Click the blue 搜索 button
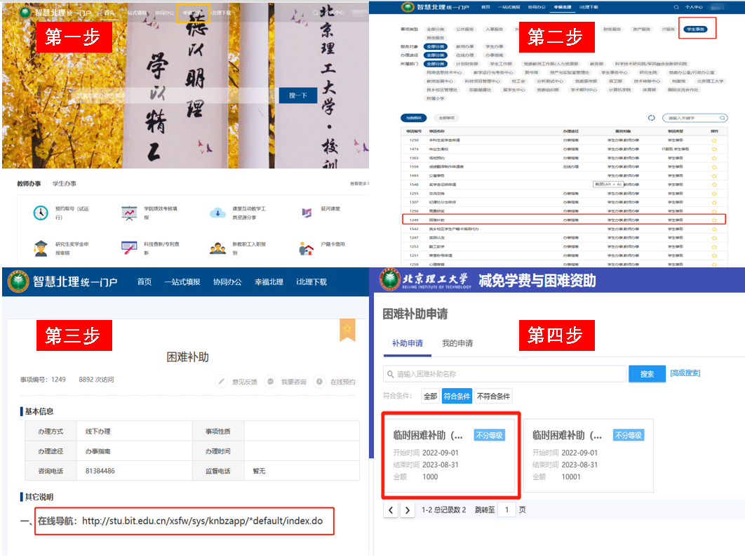The image size is (745, 560). [x=647, y=373]
